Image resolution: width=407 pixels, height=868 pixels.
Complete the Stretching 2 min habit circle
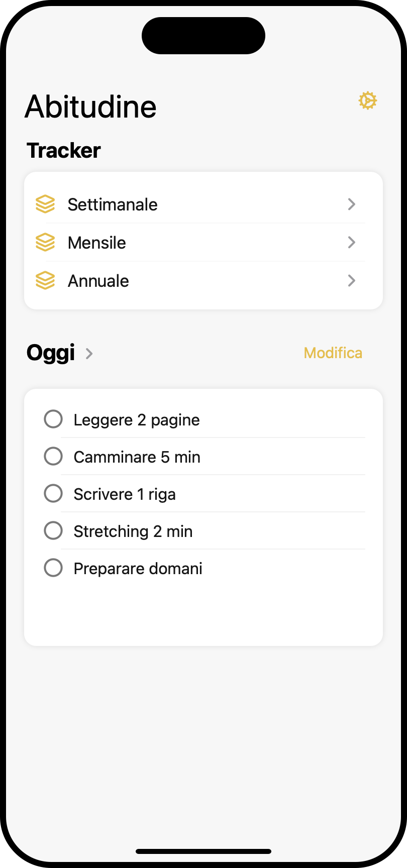click(x=53, y=530)
